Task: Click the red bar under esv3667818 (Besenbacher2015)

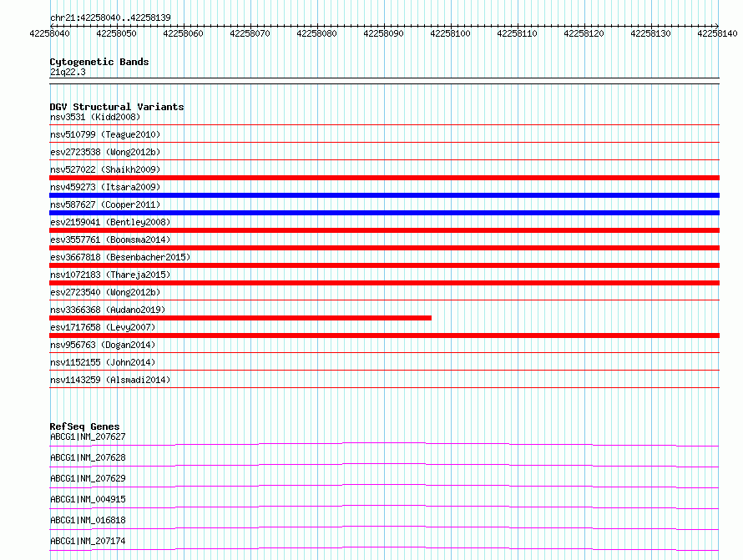Action: (384, 265)
